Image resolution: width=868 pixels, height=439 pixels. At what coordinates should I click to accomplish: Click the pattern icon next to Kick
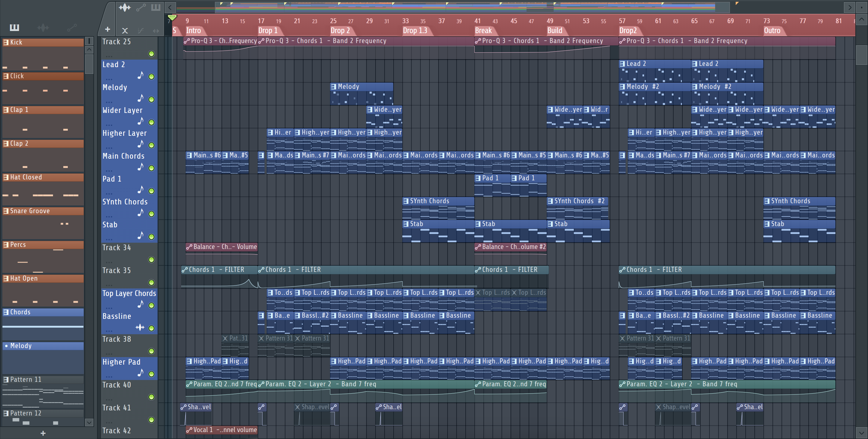tap(6, 42)
